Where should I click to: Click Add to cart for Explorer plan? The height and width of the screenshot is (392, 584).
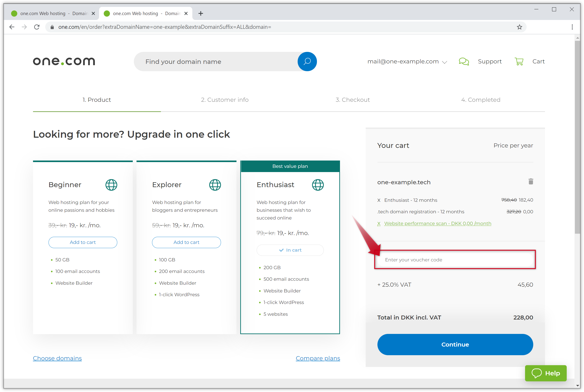[x=186, y=242]
